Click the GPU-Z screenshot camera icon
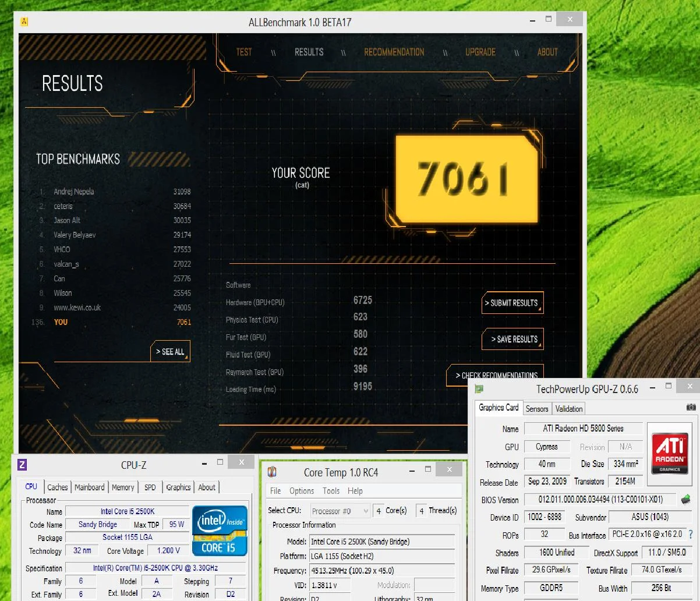 691,408
